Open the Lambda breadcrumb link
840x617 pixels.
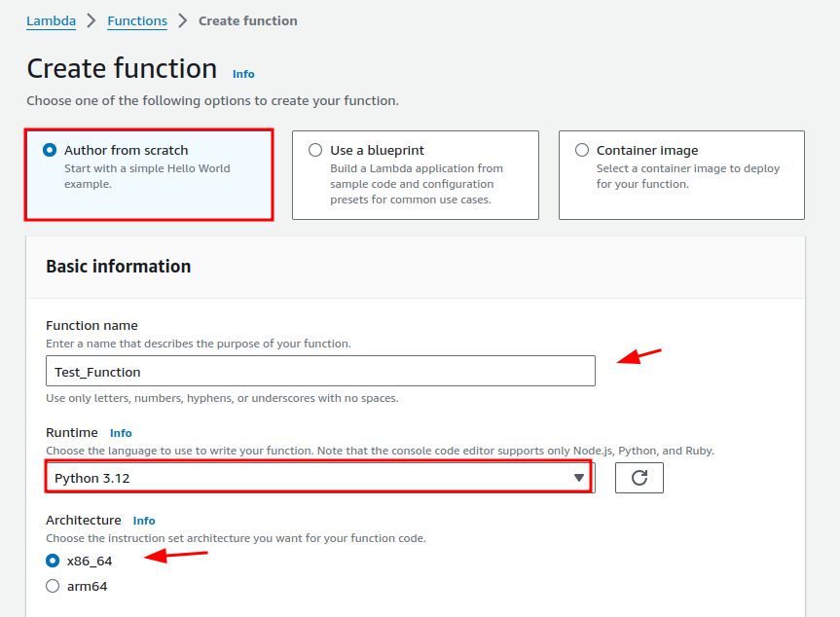tap(51, 20)
